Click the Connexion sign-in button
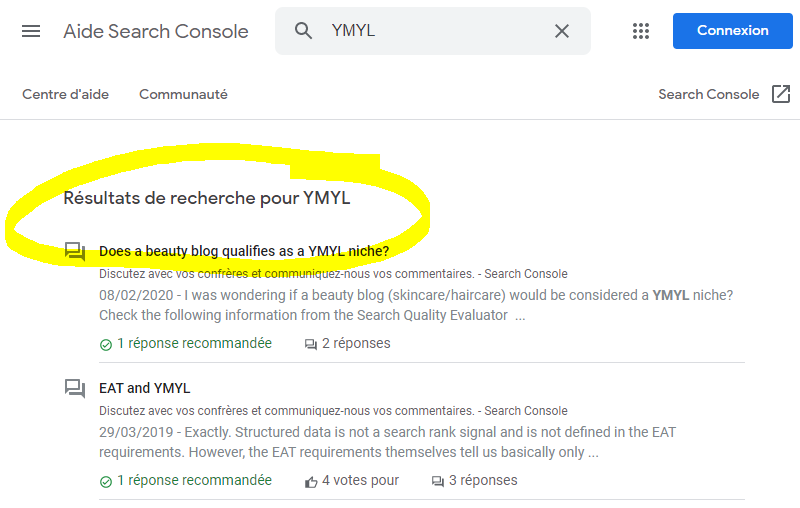Image resolution: width=800 pixels, height=508 pixels. coord(733,31)
